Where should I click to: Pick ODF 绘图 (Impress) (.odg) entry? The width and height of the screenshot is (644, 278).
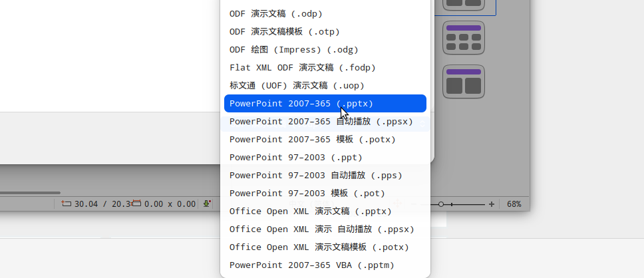point(325,50)
